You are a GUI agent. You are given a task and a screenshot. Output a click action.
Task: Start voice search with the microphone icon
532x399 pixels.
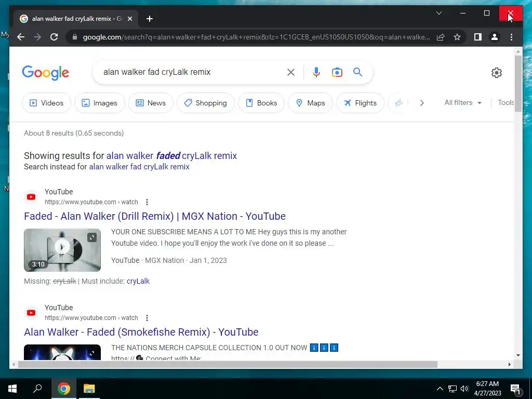[316, 72]
